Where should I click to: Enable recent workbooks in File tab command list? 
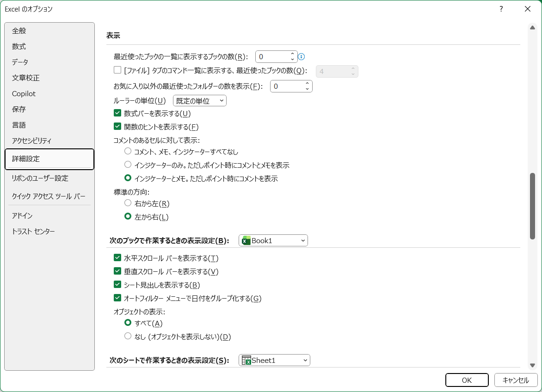point(117,70)
